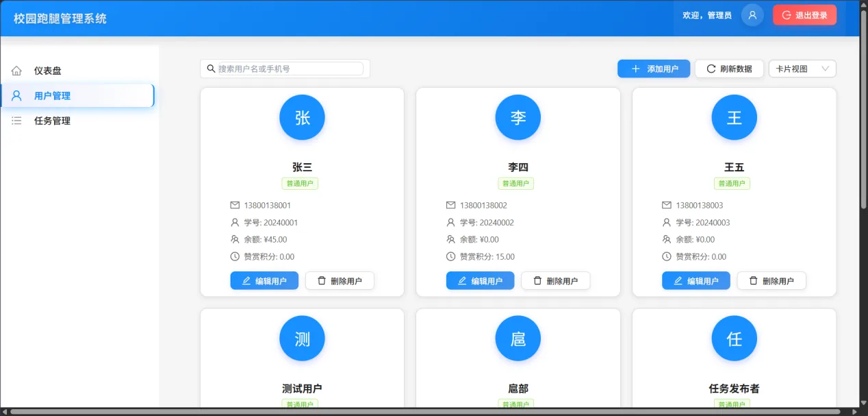Click the envelope icon beside 13800138003
The width and height of the screenshot is (868, 416).
(x=667, y=205)
